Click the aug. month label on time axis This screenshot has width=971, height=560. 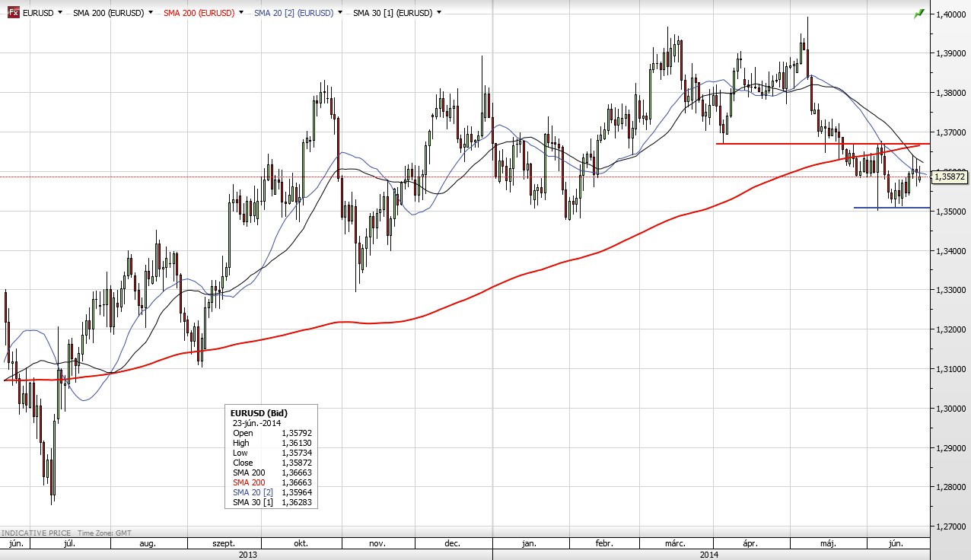click(x=148, y=544)
